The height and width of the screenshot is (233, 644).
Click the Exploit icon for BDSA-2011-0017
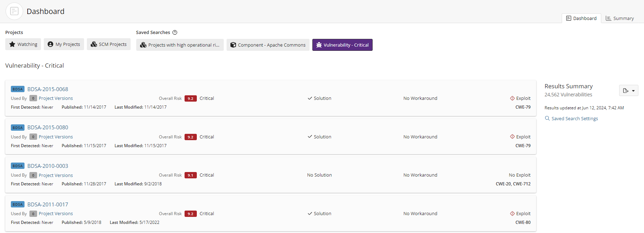[x=512, y=214]
